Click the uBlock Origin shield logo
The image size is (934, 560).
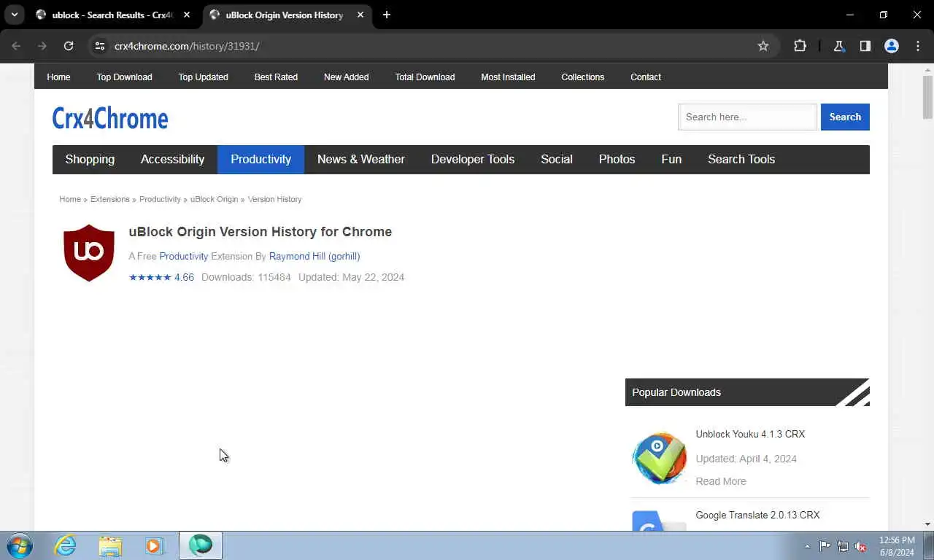tap(89, 252)
